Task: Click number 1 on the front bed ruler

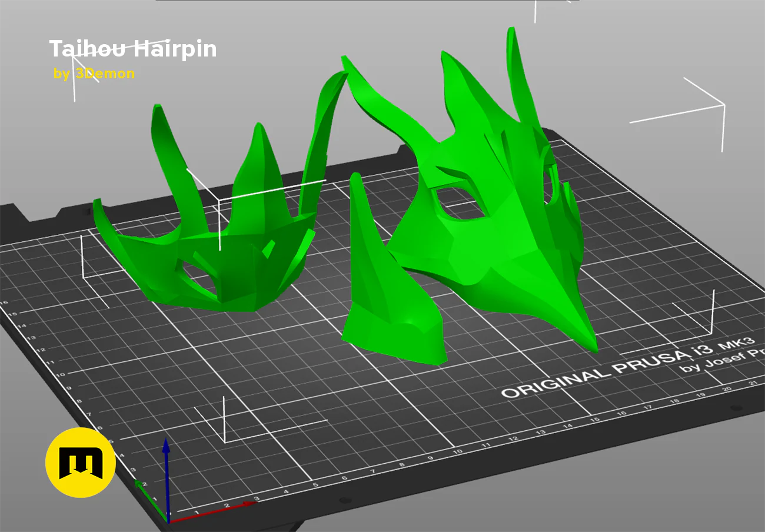Action: tap(196, 512)
